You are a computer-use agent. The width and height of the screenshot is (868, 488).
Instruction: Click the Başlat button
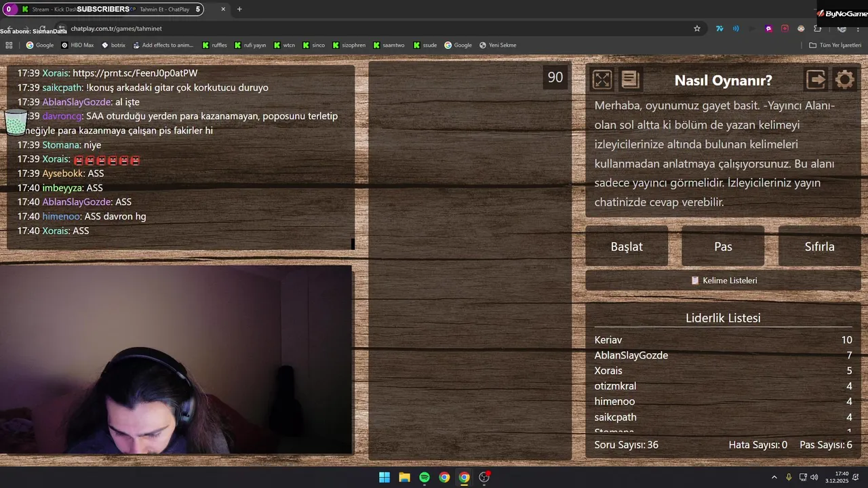click(627, 247)
